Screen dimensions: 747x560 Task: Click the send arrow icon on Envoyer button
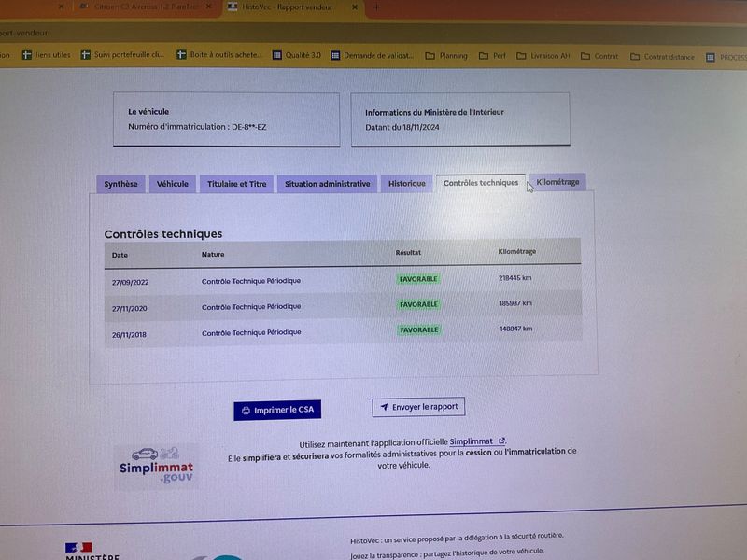[384, 407]
